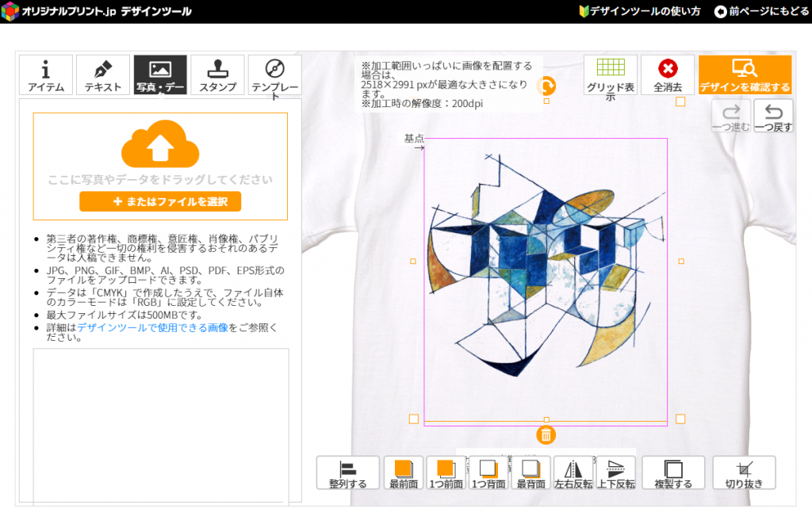Viewport: 812px width, 516px height.
Task: Click the 基点 origin label
Action: (x=414, y=138)
